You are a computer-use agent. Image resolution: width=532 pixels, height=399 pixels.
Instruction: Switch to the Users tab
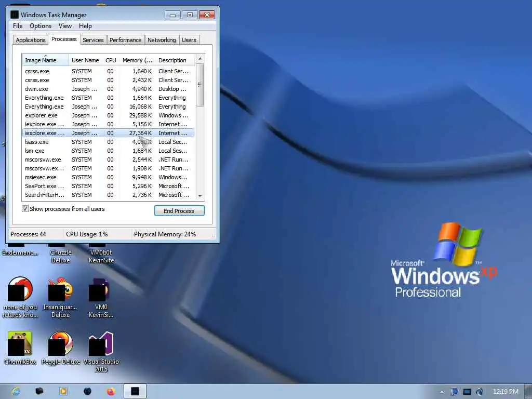189,40
